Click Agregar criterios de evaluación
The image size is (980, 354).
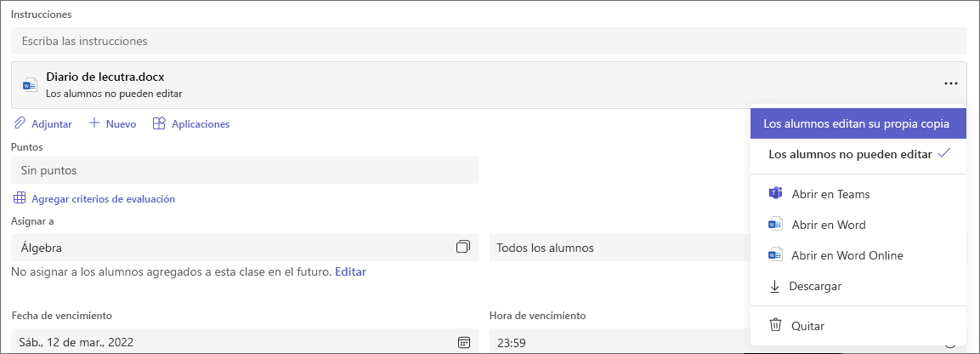tap(103, 199)
